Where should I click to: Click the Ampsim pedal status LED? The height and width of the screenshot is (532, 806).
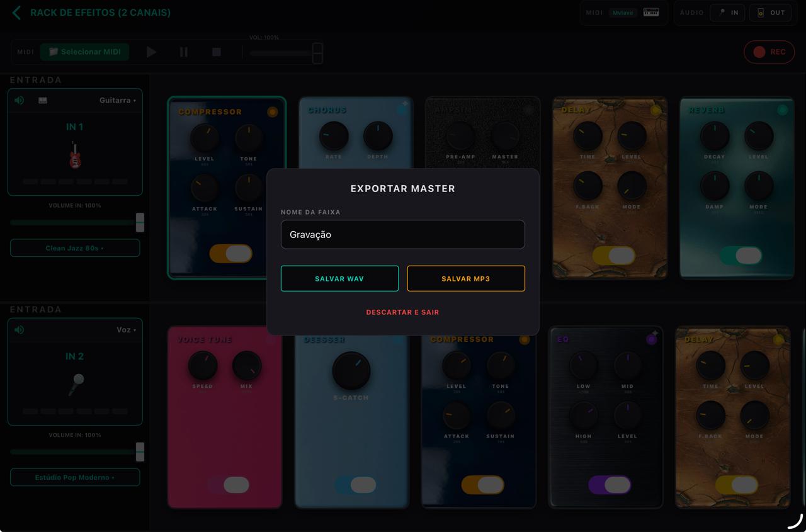pyautogui.click(x=529, y=110)
